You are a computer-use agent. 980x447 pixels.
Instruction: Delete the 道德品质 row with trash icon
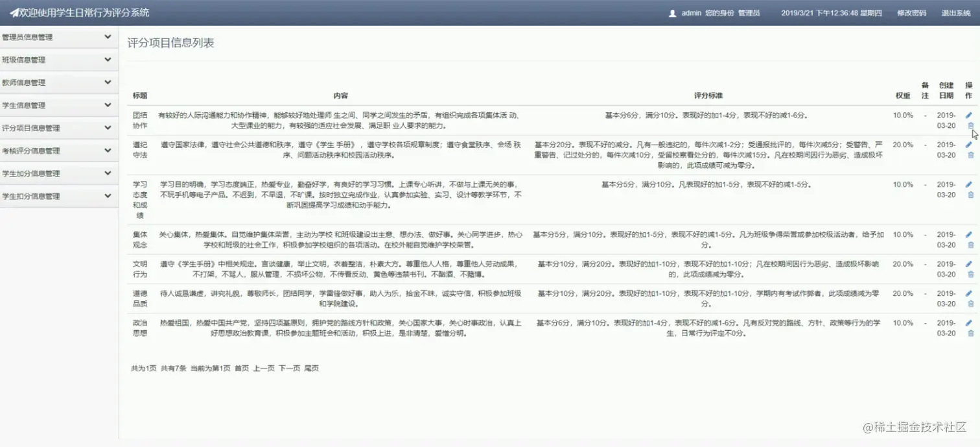[970, 304]
